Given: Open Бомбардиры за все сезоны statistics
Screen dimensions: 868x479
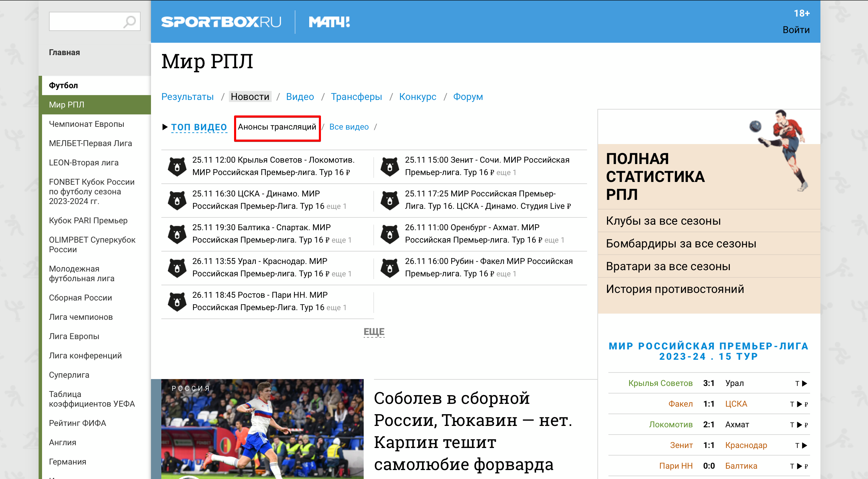Looking at the screenshot, I should (x=681, y=244).
